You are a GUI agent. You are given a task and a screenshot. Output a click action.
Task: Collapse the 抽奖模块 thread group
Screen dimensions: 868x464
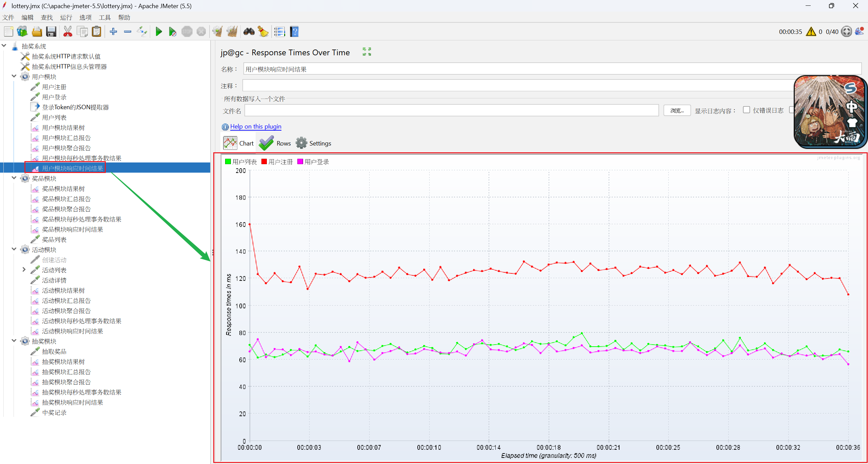point(14,341)
